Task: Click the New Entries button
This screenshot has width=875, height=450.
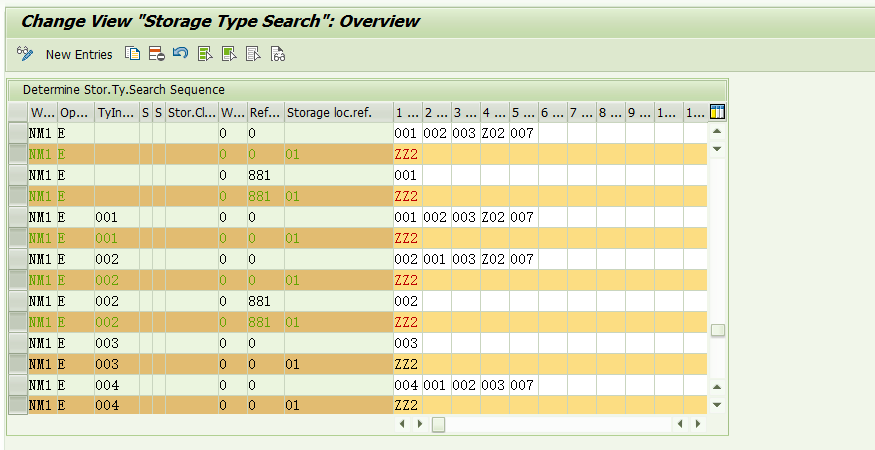Action: [79, 55]
